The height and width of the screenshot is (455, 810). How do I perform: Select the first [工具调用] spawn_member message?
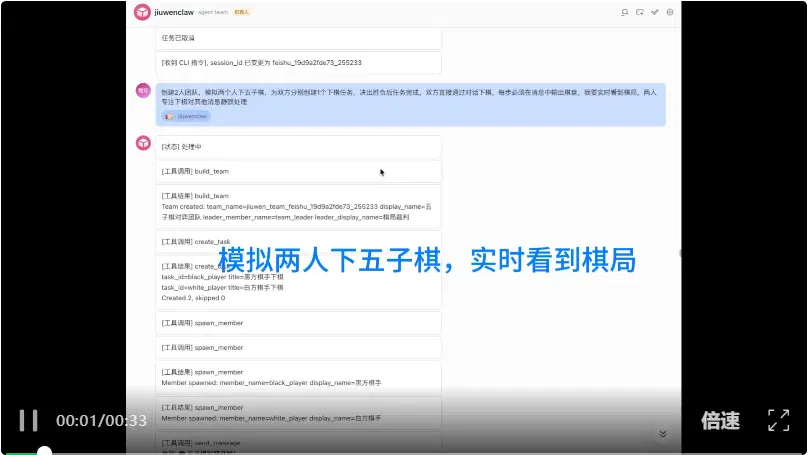point(298,323)
